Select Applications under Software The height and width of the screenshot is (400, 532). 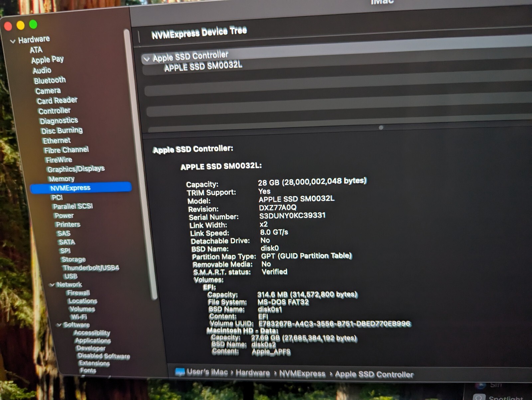pos(93,341)
